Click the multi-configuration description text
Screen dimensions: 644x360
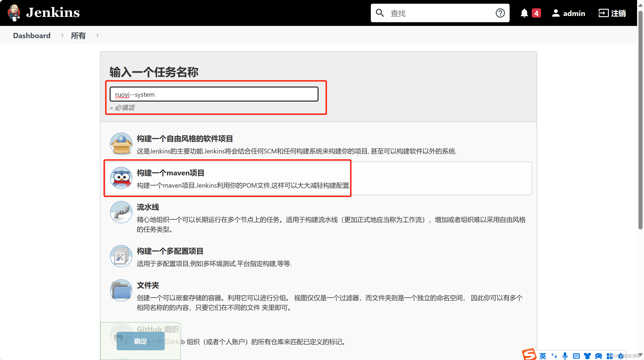click(x=214, y=264)
